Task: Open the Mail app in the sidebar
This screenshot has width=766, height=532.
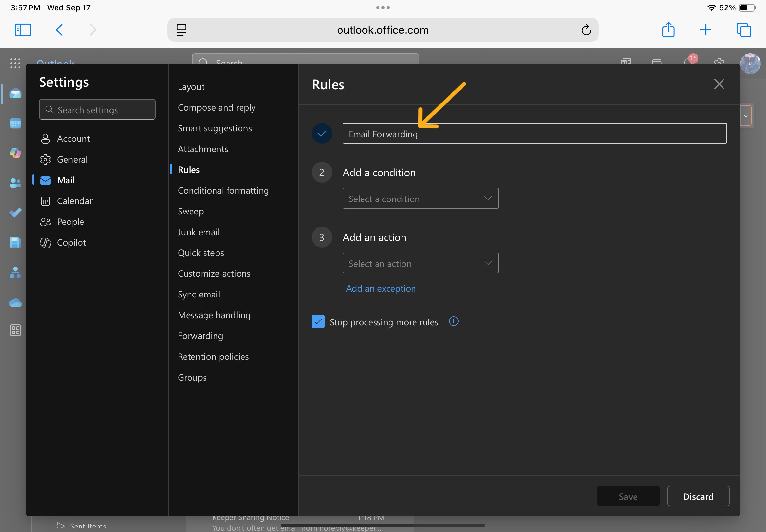Action: pyautogui.click(x=15, y=93)
